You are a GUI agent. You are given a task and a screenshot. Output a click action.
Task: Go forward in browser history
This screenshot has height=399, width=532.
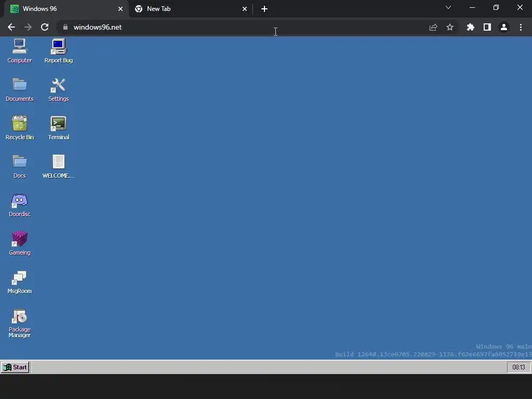28,27
